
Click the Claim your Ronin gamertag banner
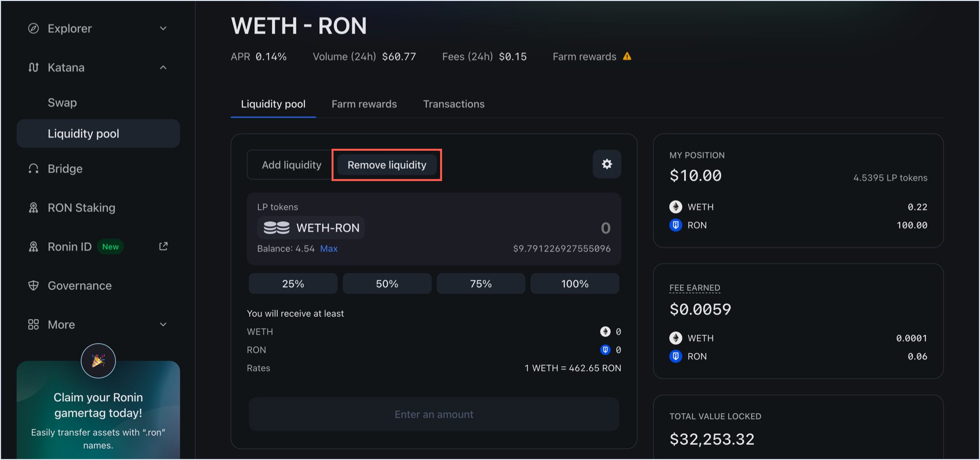tap(98, 410)
